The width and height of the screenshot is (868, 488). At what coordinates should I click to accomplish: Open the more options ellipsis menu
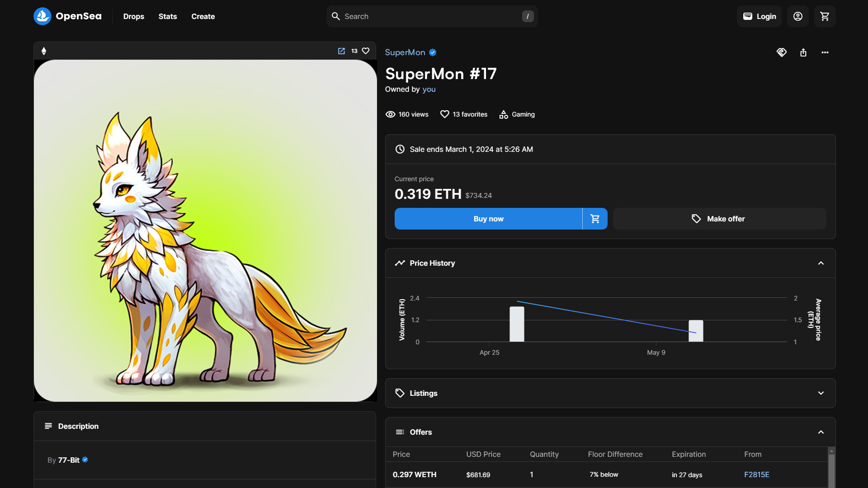tap(825, 52)
